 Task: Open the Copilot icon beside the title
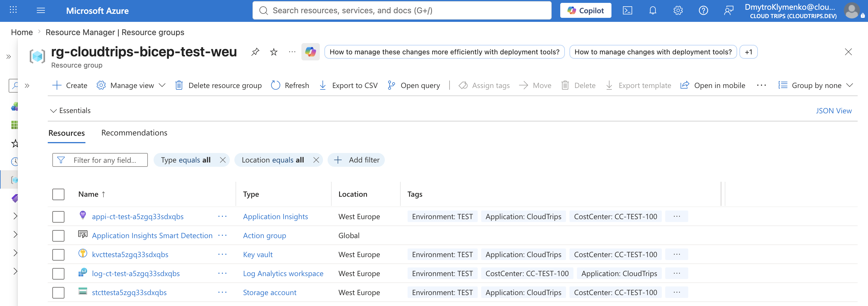(x=310, y=52)
